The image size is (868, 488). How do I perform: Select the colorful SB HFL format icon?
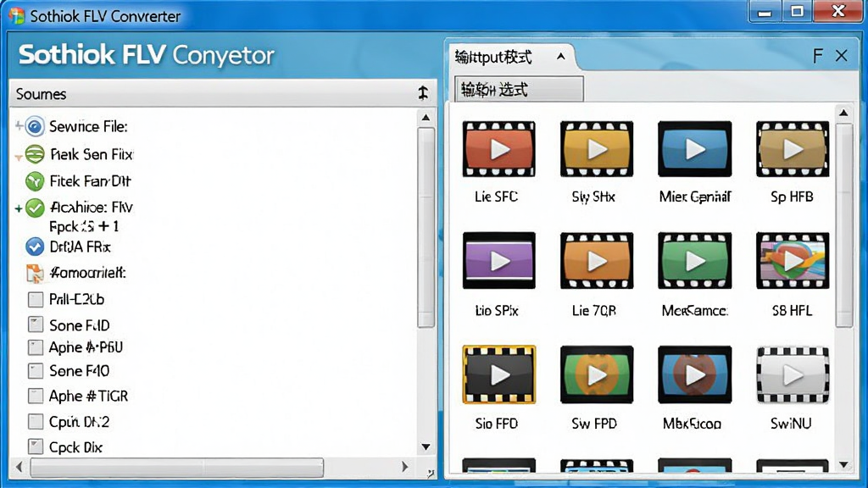pyautogui.click(x=793, y=261)
